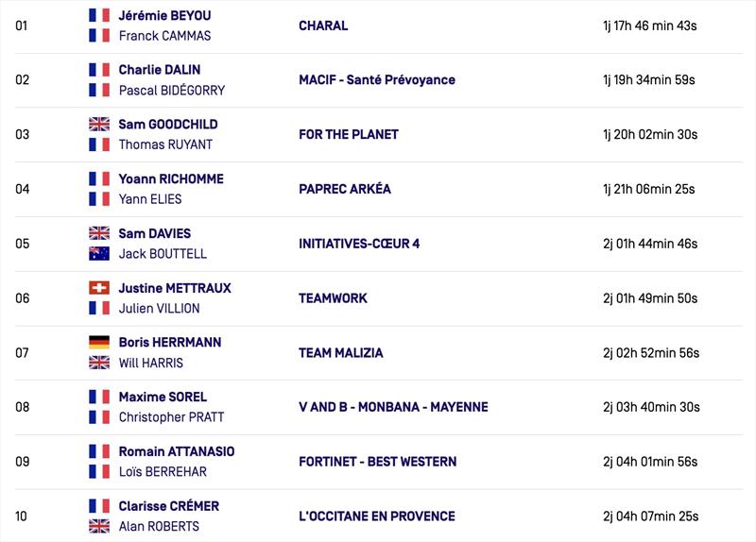The width and height of the screenshot is (756, 542).
Task: Click skipper name Clarisse CRÉMER
Action: (x=169, y=506)
